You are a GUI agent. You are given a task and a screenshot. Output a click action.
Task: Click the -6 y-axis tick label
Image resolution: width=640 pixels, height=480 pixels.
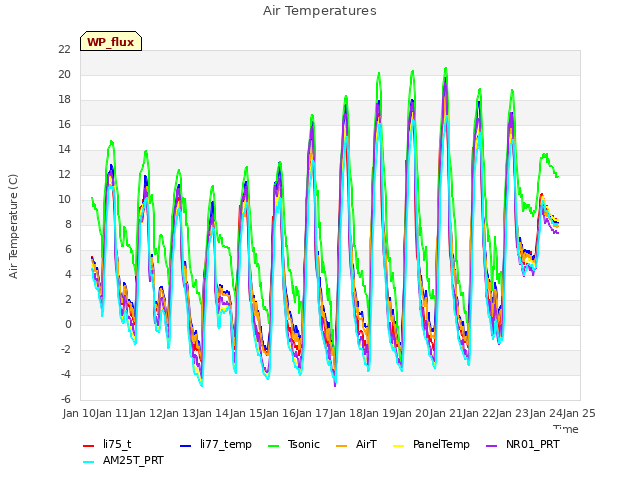(x=65, y=399)
